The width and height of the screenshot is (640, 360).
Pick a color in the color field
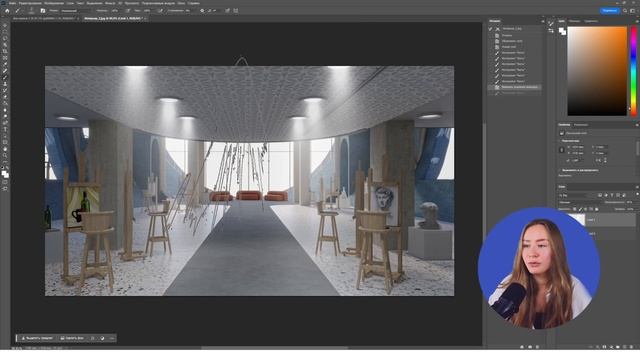pos(597,71)
